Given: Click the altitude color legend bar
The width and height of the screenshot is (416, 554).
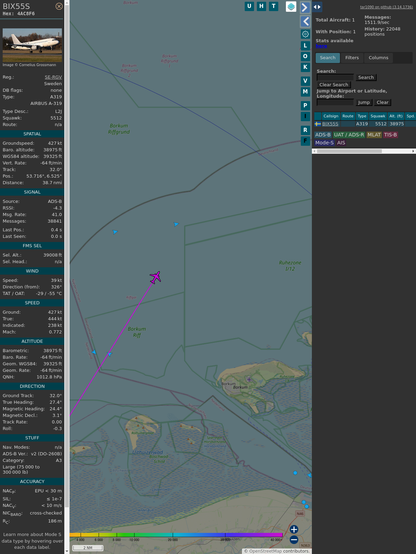Looking at the screenshot, I should [176, 535].
